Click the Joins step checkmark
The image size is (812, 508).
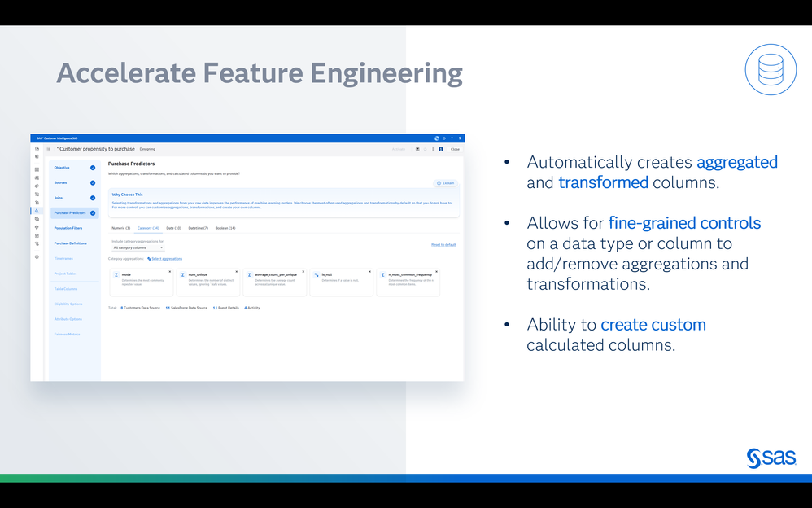93,198
